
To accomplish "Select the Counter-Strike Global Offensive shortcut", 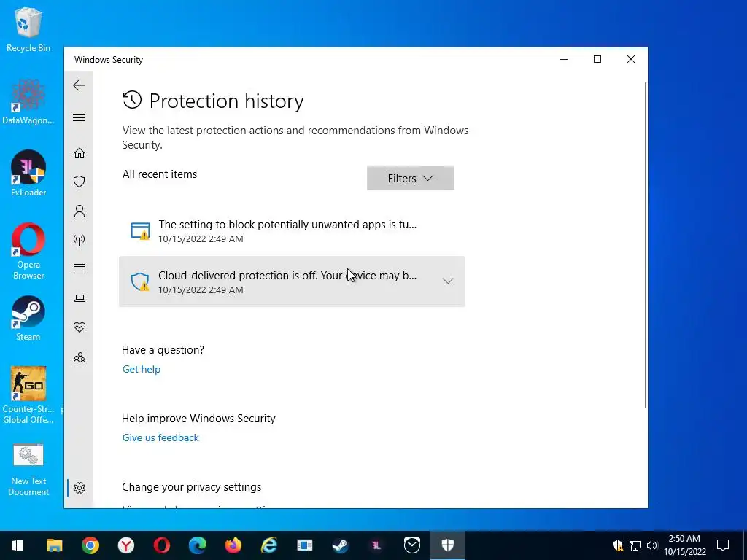I will click(x=28, y=394).
